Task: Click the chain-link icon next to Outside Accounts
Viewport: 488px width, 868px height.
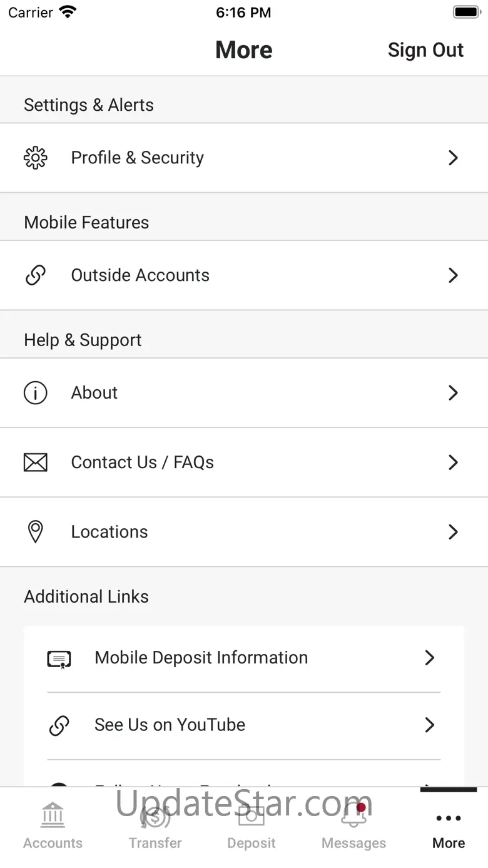Action: coord(35,275)
